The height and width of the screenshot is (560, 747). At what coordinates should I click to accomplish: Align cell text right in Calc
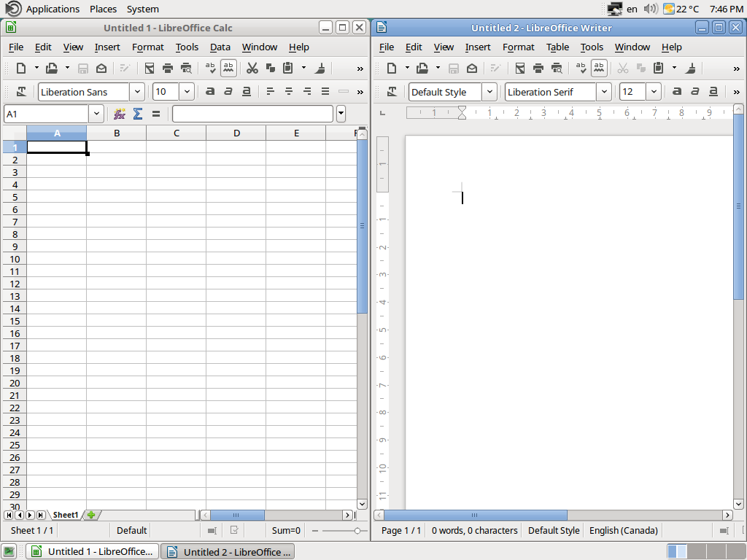pyautogui.click(x=307, y=91)
